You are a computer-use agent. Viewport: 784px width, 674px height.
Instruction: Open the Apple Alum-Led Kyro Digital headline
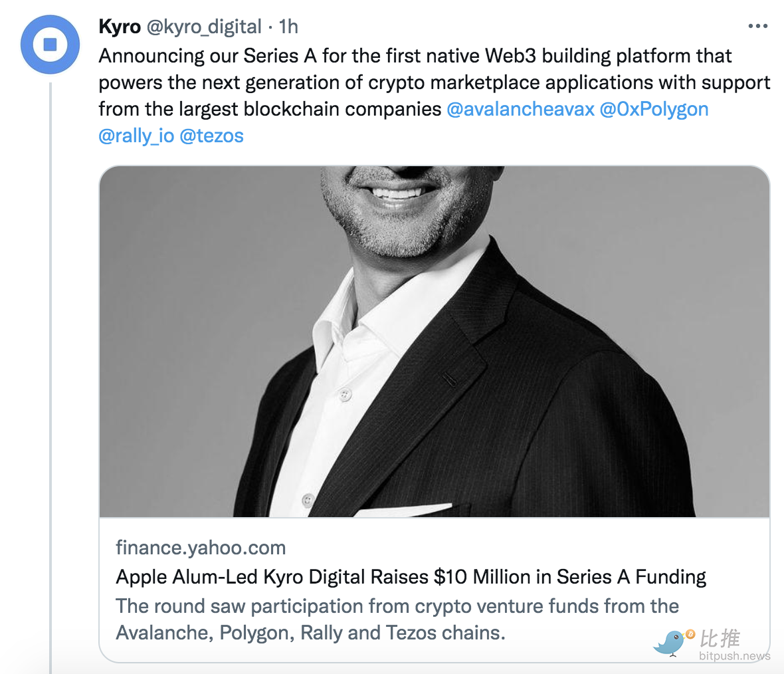411,576
